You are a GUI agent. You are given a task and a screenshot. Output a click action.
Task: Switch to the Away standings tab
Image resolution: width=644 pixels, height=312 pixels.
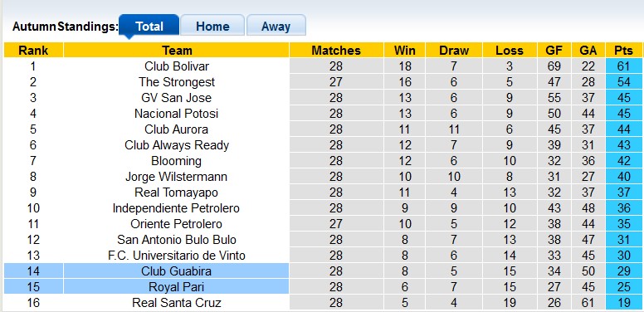pos(276,26)
